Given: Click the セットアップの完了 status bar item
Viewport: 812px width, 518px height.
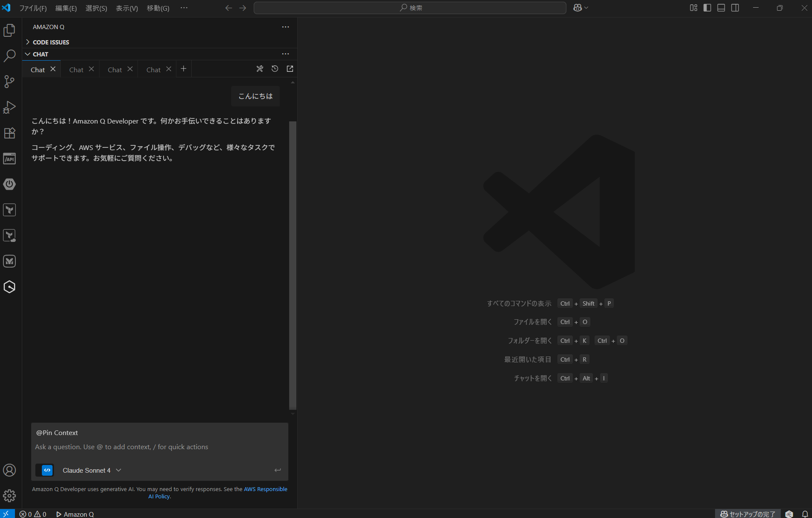Looking at the screenshot, I should (748, 514).
